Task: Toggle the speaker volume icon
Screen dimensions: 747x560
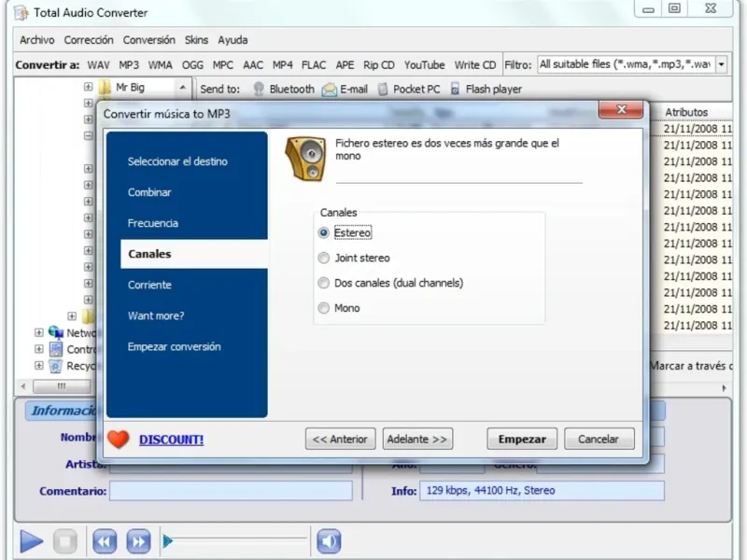Action: click(329, 541)
